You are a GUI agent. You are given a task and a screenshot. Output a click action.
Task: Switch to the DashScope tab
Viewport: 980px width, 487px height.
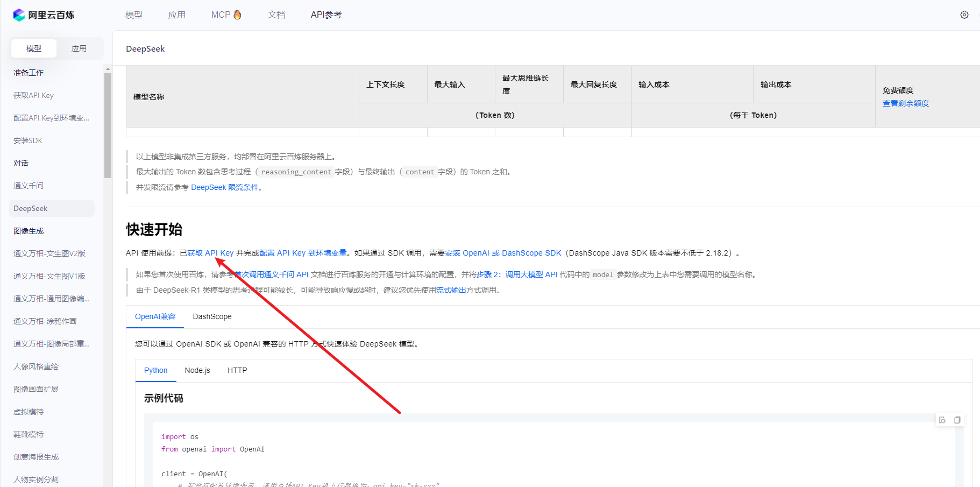pyautogui.click(x=212, y=316)
